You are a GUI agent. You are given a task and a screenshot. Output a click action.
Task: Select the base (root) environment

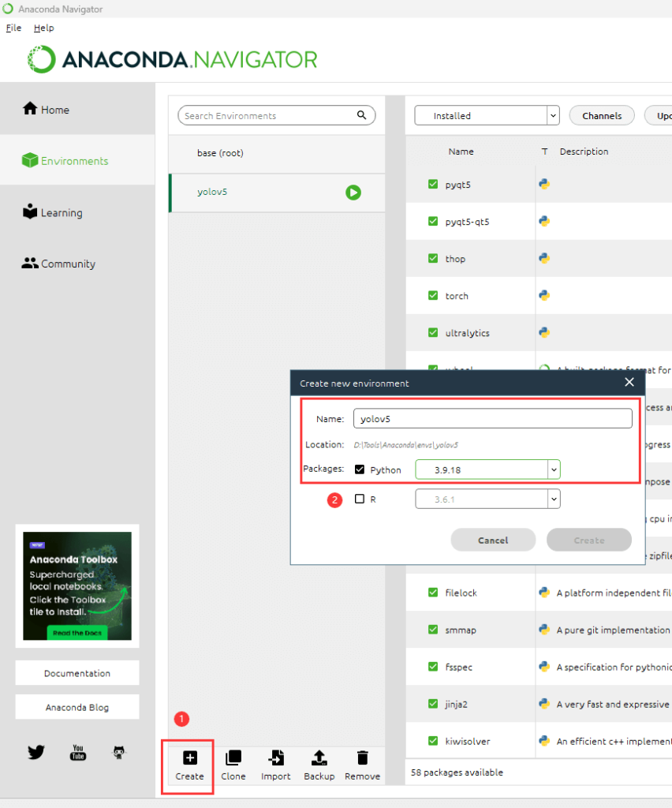point(277,153)
